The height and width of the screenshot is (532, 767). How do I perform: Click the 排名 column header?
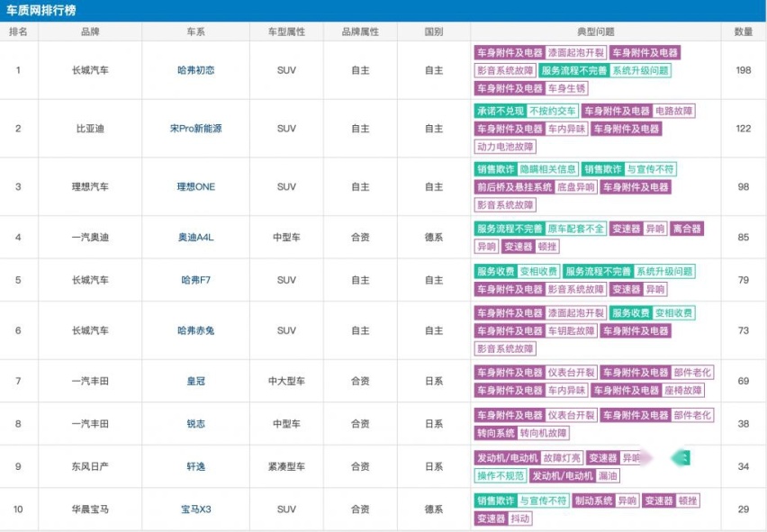point(18,32)
